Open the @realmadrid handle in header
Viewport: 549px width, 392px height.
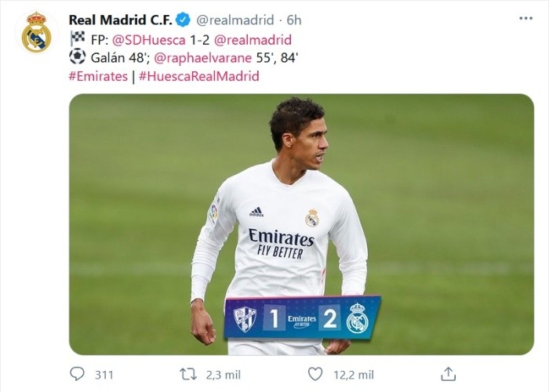pos(235,20)
